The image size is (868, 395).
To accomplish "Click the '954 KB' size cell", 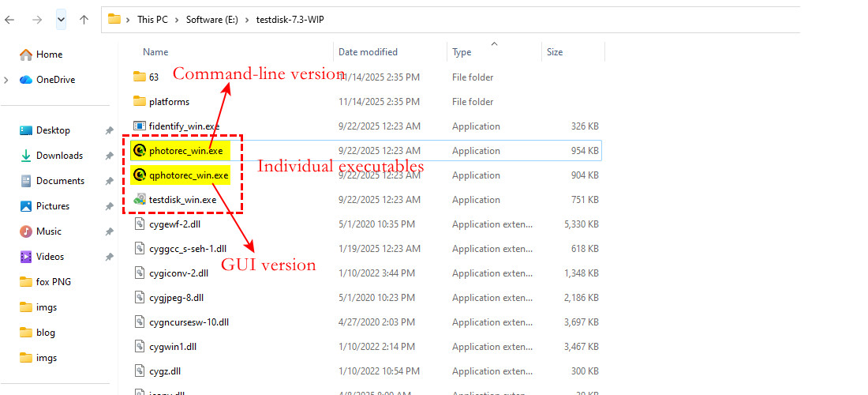I will pyautogui.click(x=585, y=151).
